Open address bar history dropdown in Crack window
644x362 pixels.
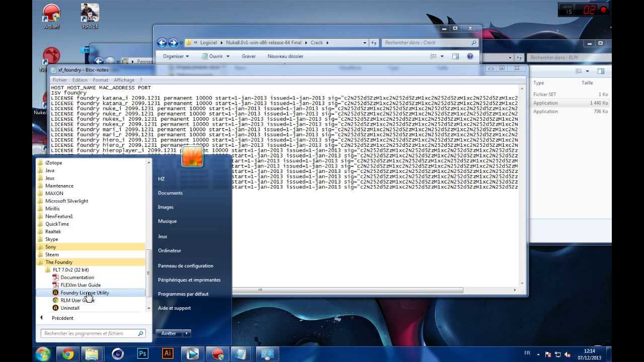click(x=365, y=43)
